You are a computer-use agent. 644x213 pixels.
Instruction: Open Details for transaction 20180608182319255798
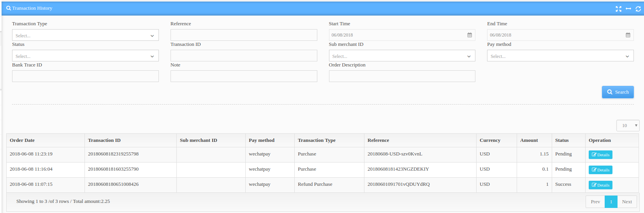pyautogui.click(x=600, y=155)
